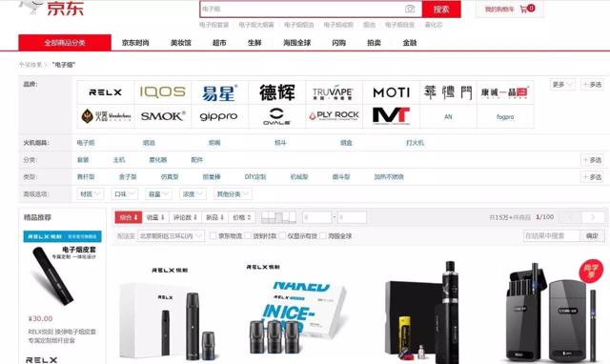The image size is (610, 364).
Task: Select 打火机 category link
Action: pyautogui.click(x=415, y=143)
